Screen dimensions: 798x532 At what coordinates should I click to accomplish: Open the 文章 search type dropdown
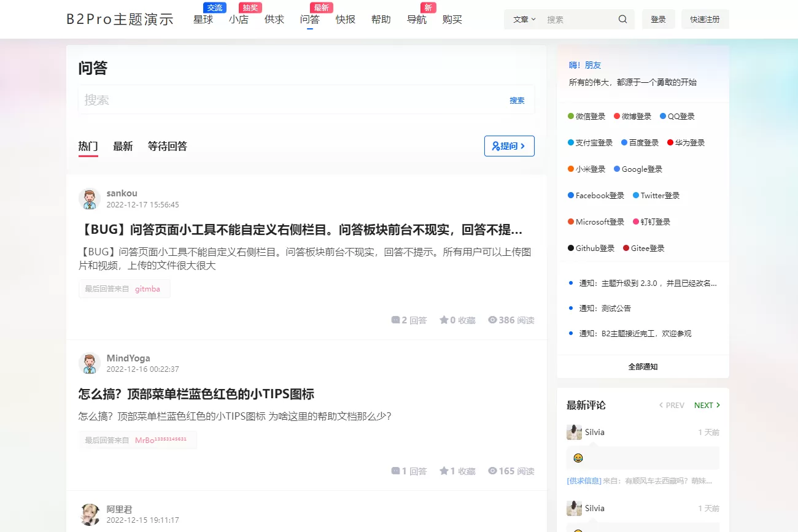[x=524, y=19]
